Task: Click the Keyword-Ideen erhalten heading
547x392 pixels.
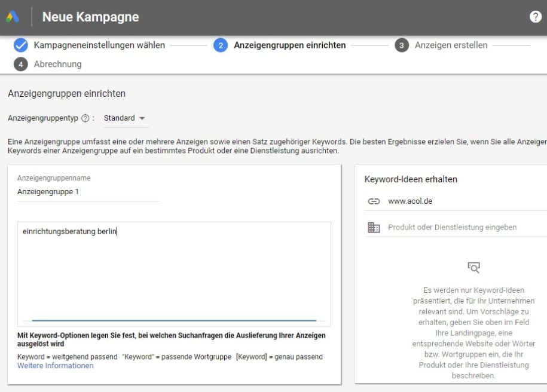Action: (x=411, y=179)
